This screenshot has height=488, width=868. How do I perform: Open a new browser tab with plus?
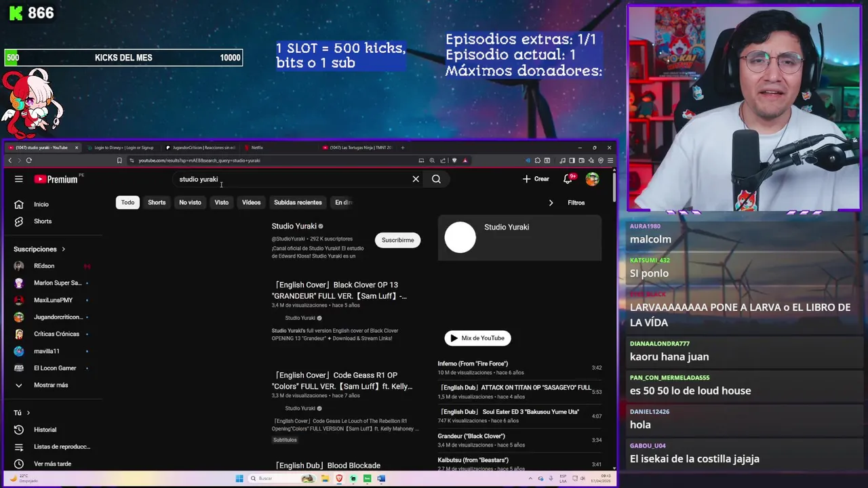(403, 147)
